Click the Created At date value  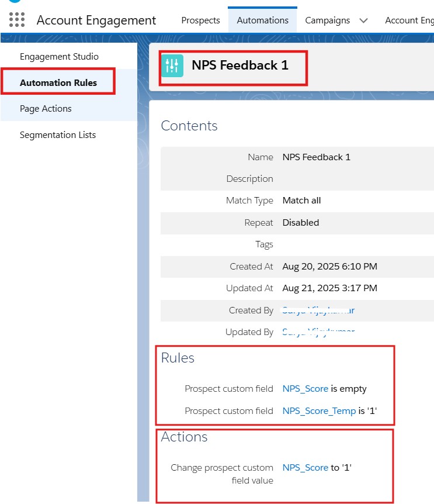click(x=329, y=267)
